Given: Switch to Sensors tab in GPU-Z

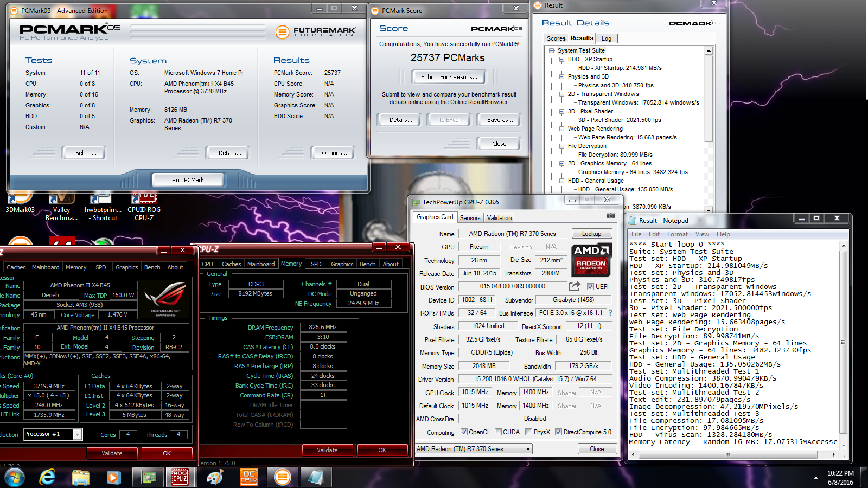Looking at the screenshot, I should click(470, 218).
